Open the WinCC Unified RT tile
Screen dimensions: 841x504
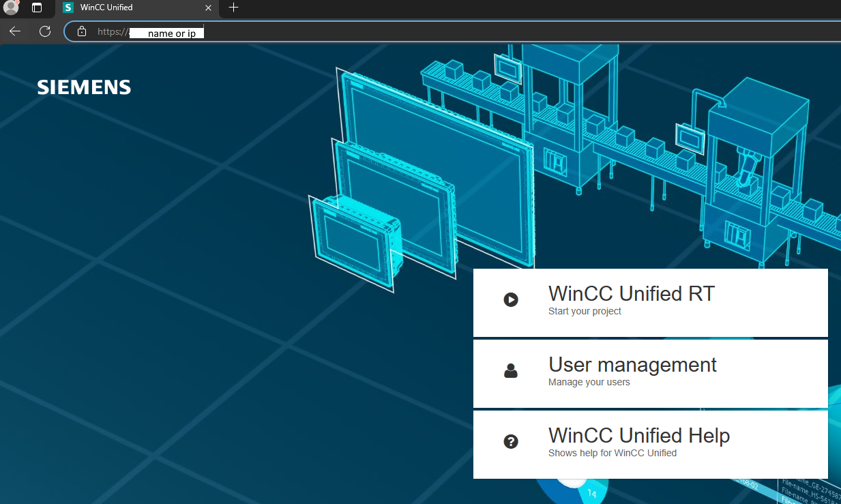pos(650,302)
